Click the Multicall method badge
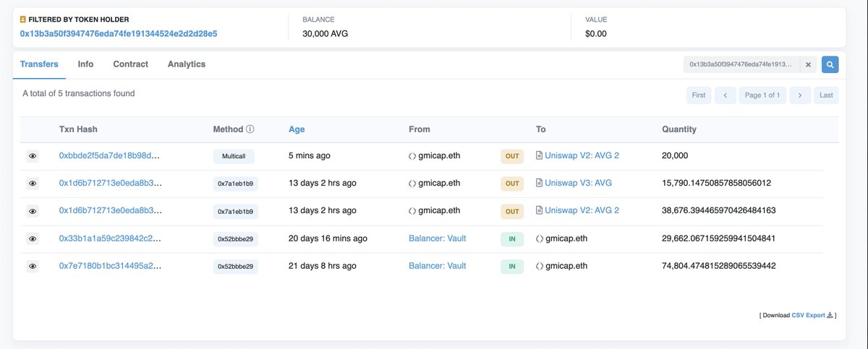Image resolution: width=868 pixels, height=349 pixels. (235, 155)
